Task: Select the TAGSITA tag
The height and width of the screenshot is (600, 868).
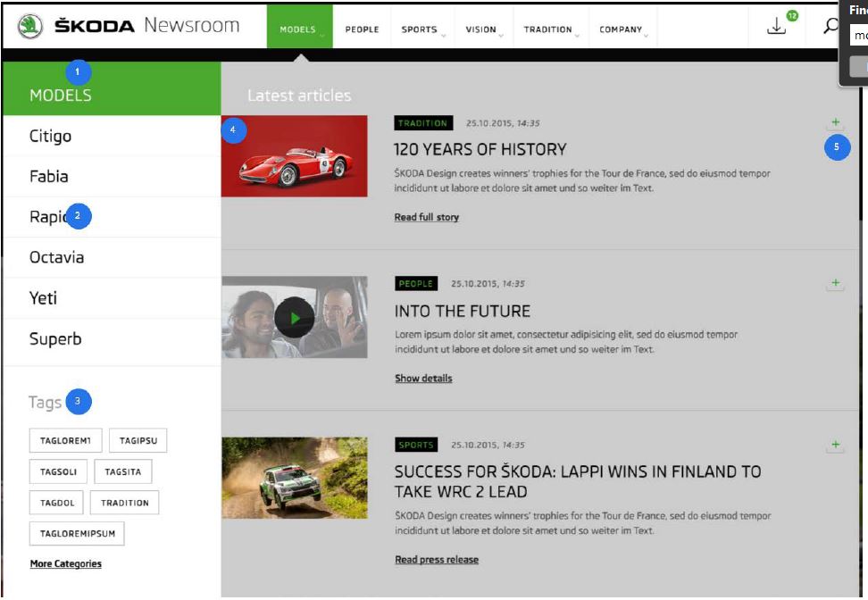Action: [x=123, y=471]
